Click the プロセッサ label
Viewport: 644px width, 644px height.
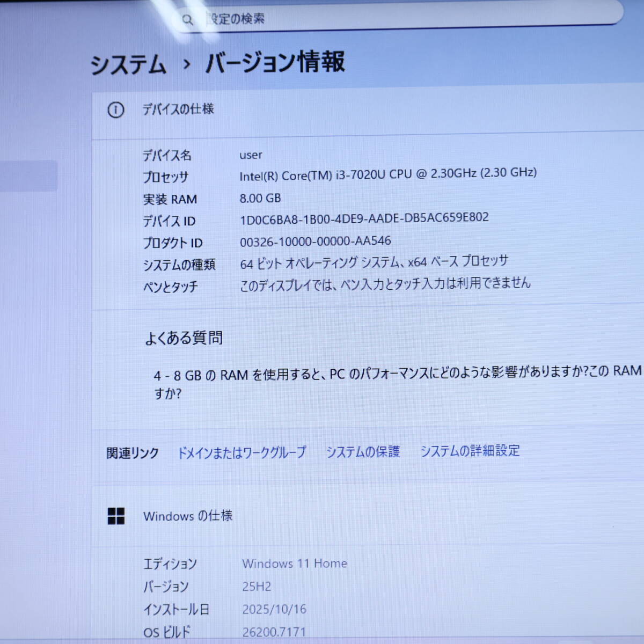[x=166, y=177]
